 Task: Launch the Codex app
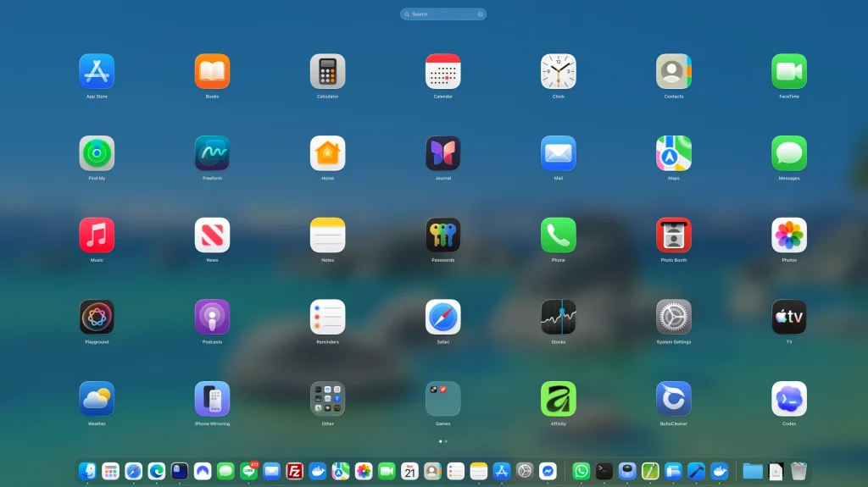789,399
